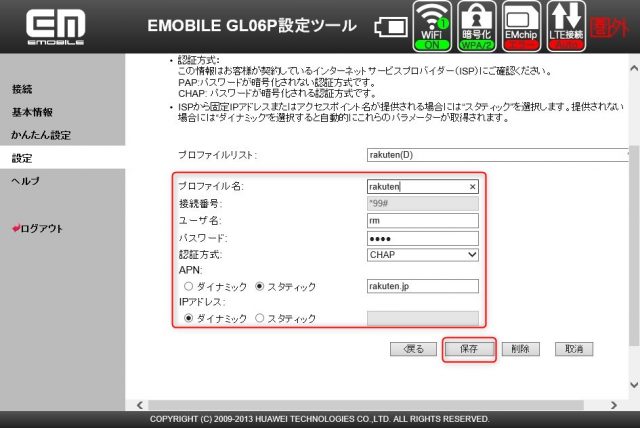
Task: Click the vertical scrollbar thumb
Action: [x=634, y=246]
